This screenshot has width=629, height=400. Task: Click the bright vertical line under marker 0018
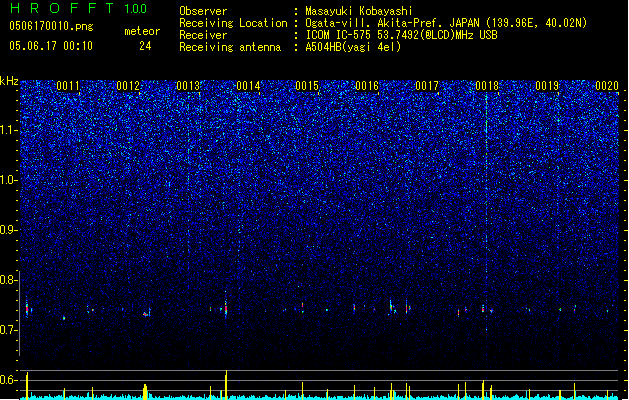coord(486,213)
